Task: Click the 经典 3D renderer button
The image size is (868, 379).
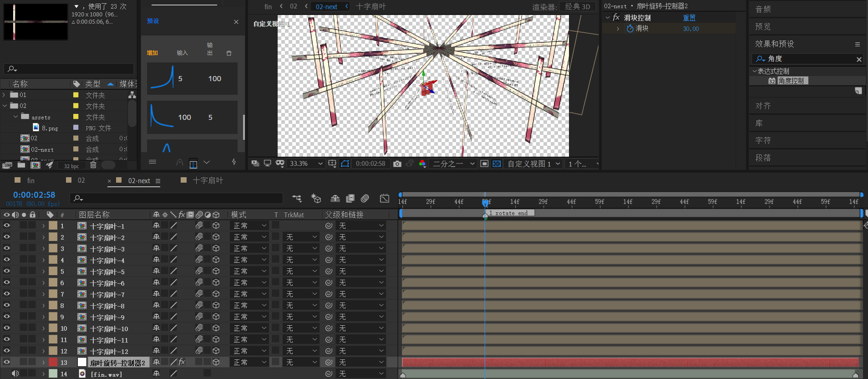Action: point(577,6)
